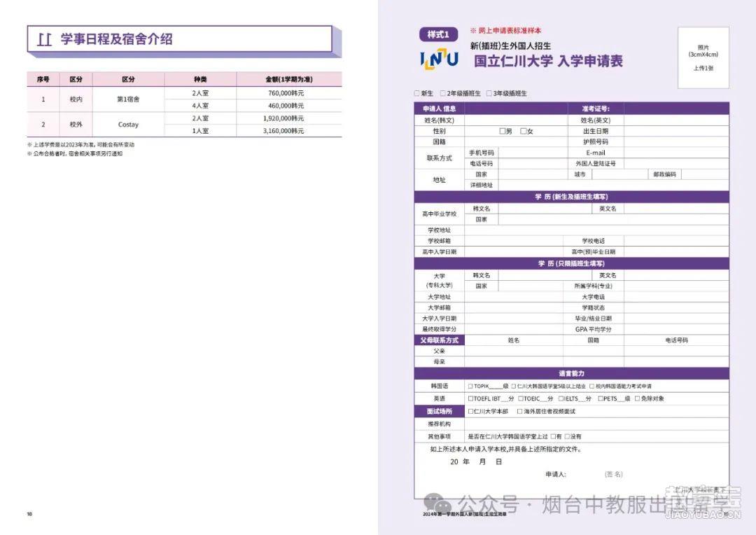The height and width of the screenshot is (535, 756).
Task: Click the 面试场所 label
Action: [x=439, y=412]
